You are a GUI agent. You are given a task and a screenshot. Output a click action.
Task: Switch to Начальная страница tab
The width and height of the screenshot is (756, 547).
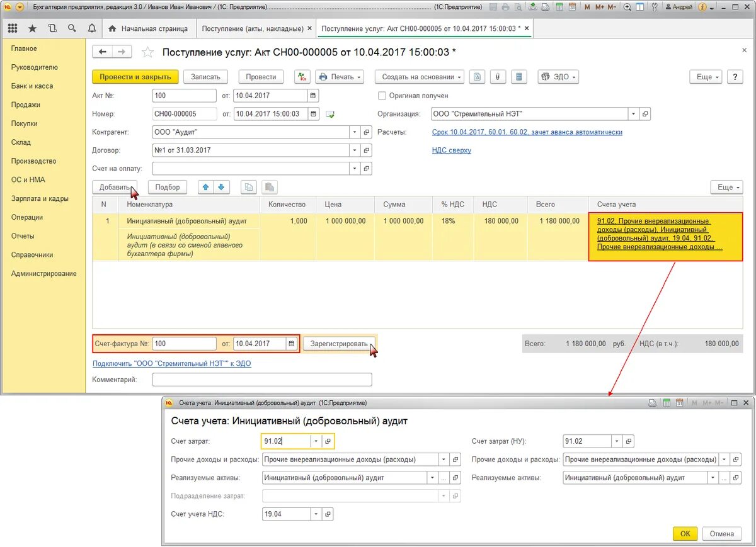click(x=148, y=29)
